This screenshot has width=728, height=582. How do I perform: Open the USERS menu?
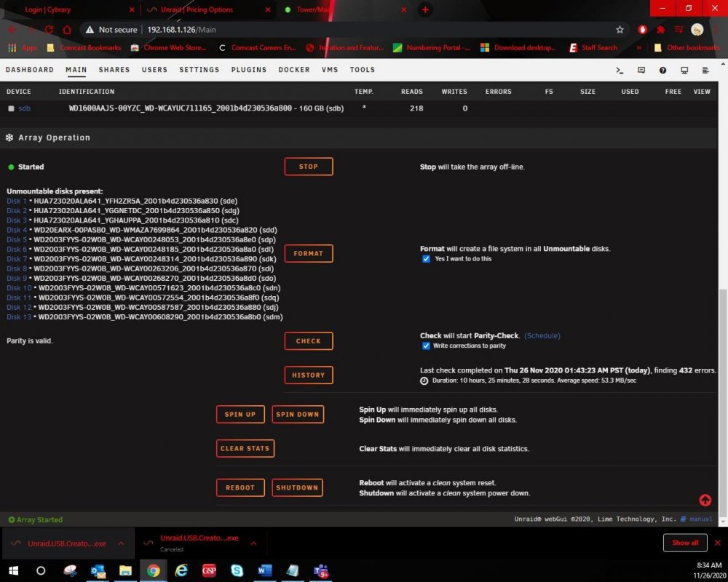[x=154, y=70]
